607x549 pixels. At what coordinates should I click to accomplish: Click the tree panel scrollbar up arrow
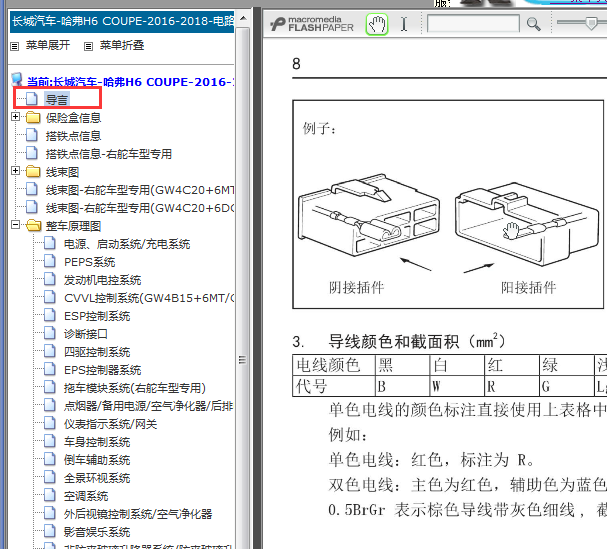(x=243, y=18)
